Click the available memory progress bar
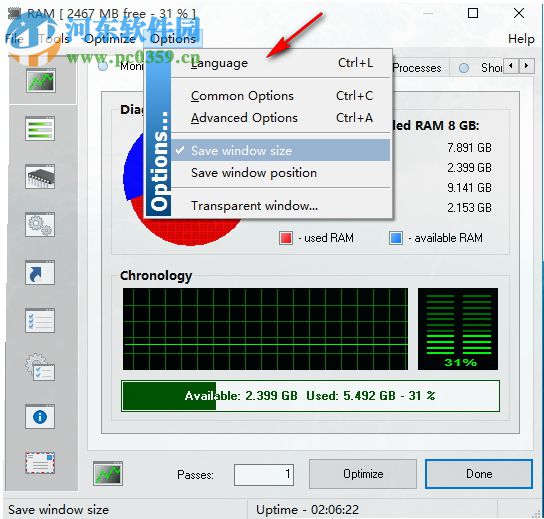 click(x=311, y=396)
